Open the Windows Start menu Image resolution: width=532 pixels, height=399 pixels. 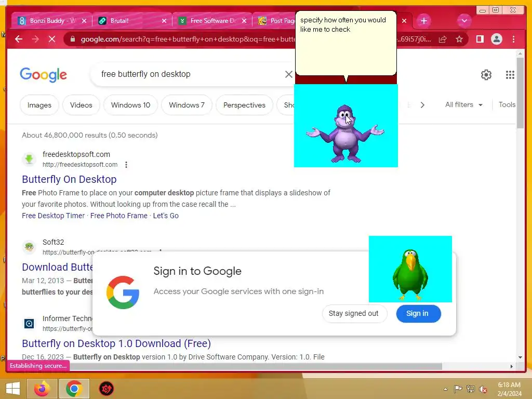[13, 389]
